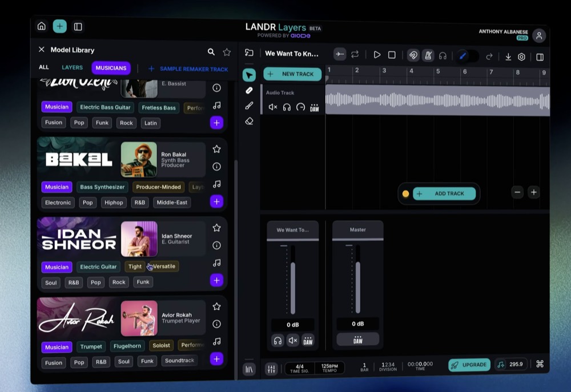Zoom in timeline with plus button

534,192
